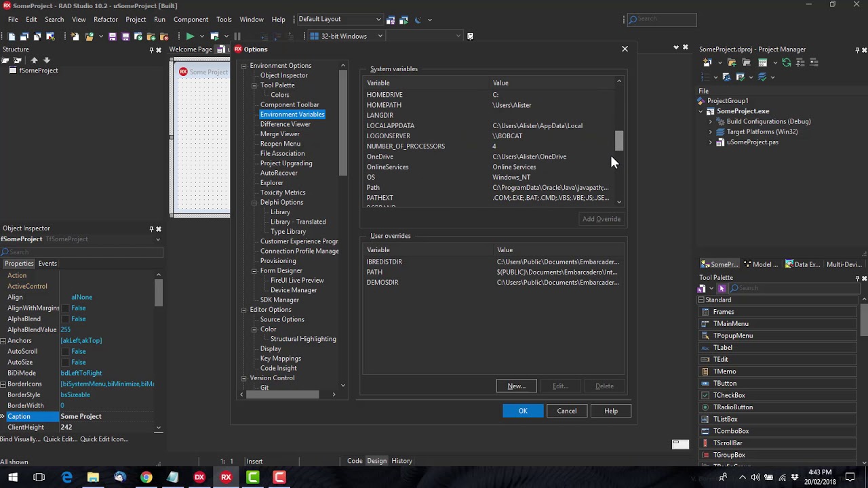
Task: Click the New Items icon in main toolbar
Action: coord(75,36)
